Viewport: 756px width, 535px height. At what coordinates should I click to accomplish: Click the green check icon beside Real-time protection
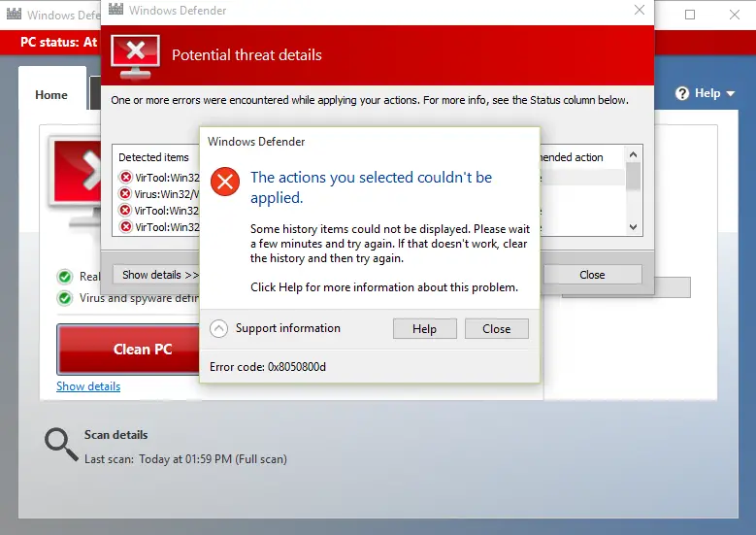(65, 277)
